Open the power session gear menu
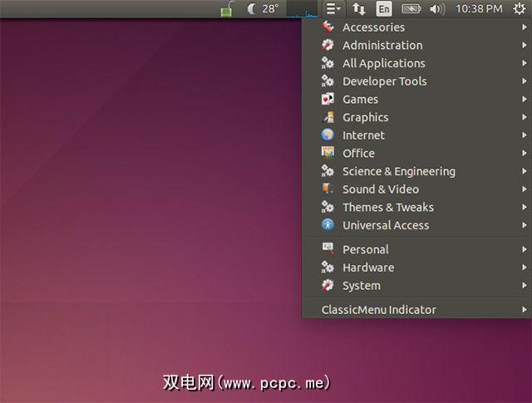Viewport: 532px width, 403px height. (x=519, y=9)
